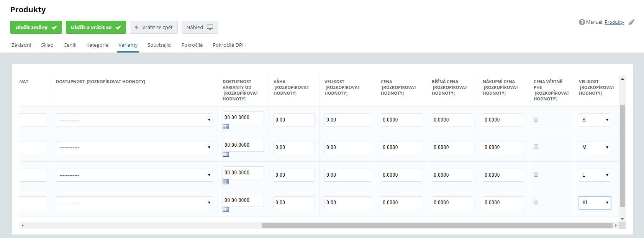Viewport: 644px width, 238px height.
Task: Open Dostupnost dropdown in L row
Action: click(x=134, y=175)
